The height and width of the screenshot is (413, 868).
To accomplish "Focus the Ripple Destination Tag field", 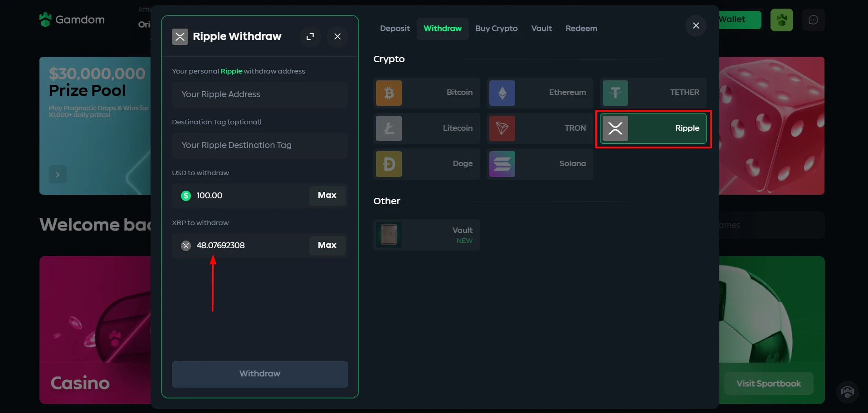I will coord(260,145).
